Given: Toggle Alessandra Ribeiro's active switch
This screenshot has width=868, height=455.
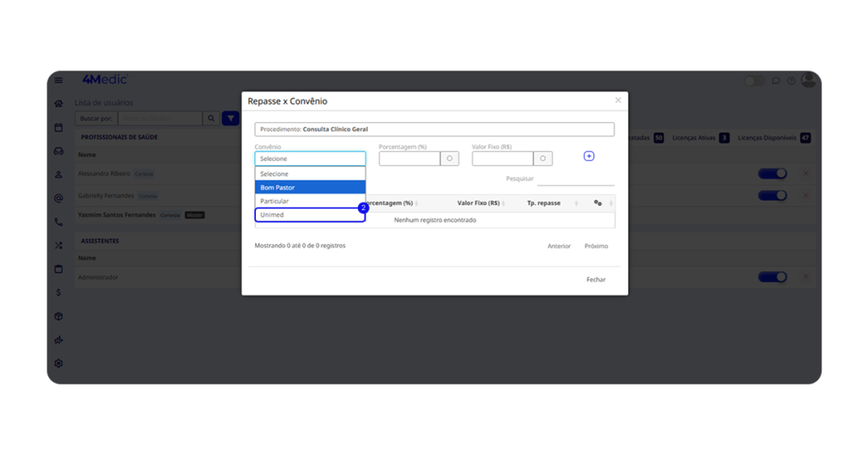Looking at the screenshot, I should 772,174.
